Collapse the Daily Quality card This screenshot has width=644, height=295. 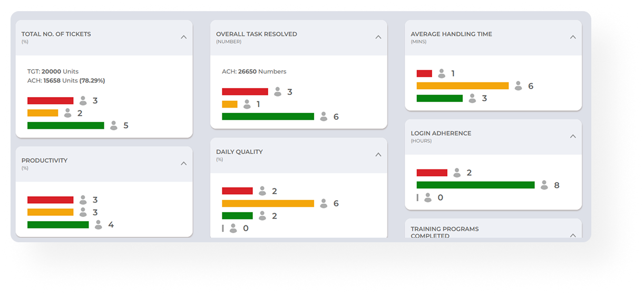point(378,155)
